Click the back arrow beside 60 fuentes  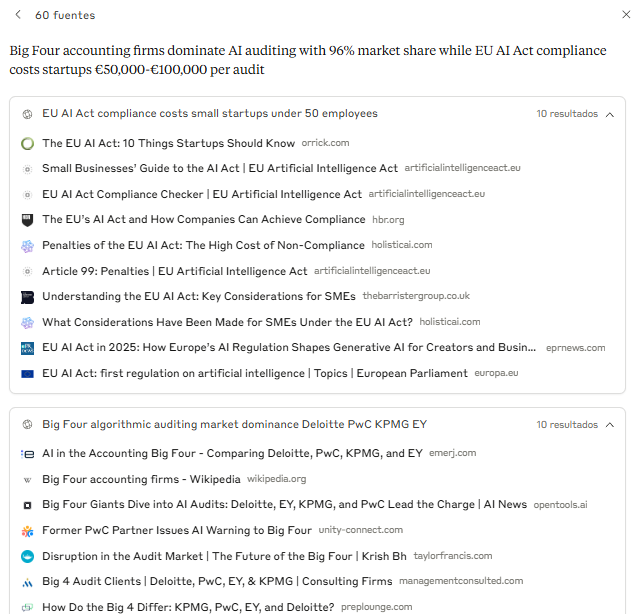[x=18, y=15]
